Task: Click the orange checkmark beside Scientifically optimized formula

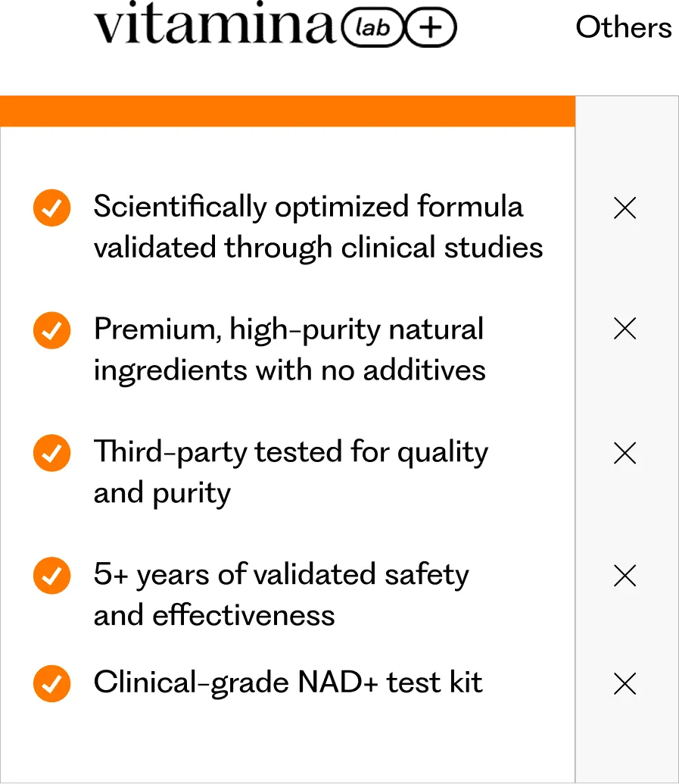Action: (x=52, y=208)
